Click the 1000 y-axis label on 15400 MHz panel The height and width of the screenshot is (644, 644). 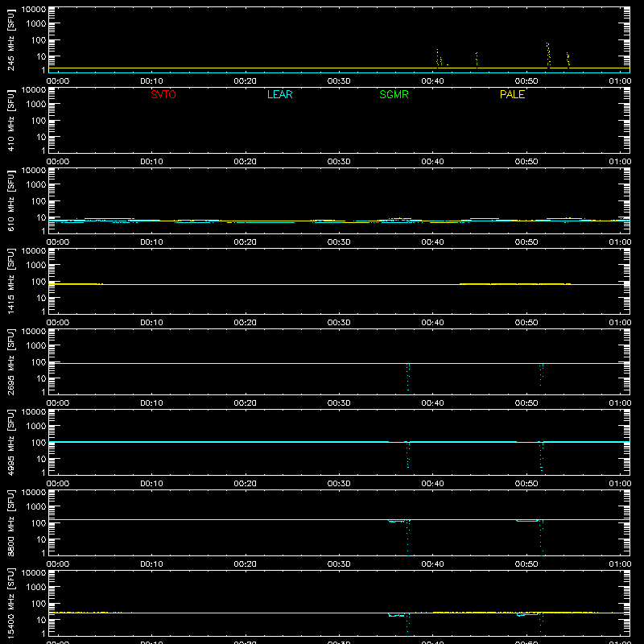point(36,587)
